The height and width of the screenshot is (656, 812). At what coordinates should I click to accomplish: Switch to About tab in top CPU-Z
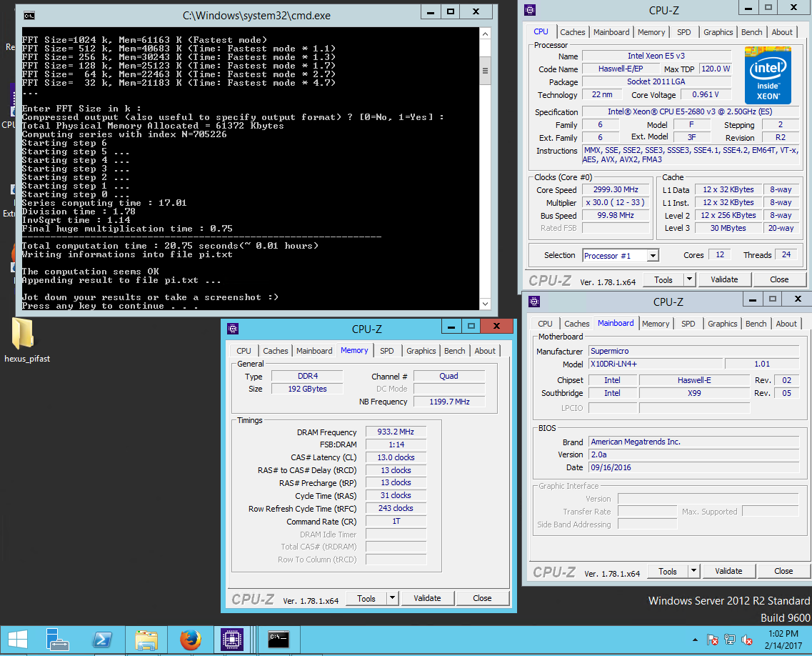coord(781,32)
